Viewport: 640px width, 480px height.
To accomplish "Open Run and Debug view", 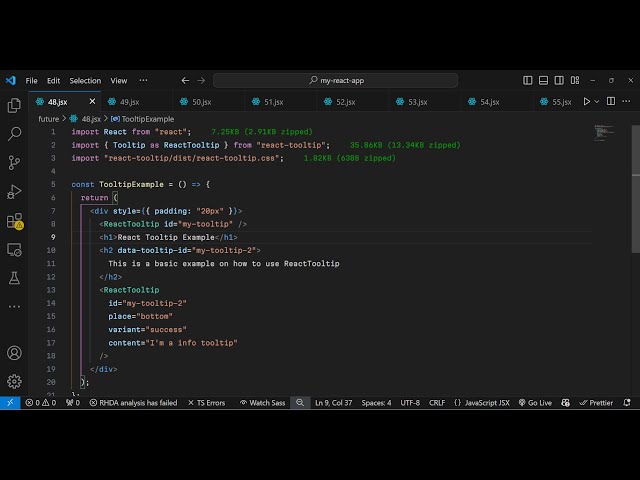I will click(14, 191).
